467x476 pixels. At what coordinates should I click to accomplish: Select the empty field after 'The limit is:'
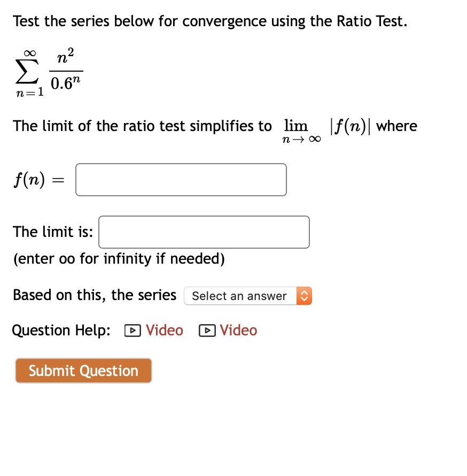[204, 232]
